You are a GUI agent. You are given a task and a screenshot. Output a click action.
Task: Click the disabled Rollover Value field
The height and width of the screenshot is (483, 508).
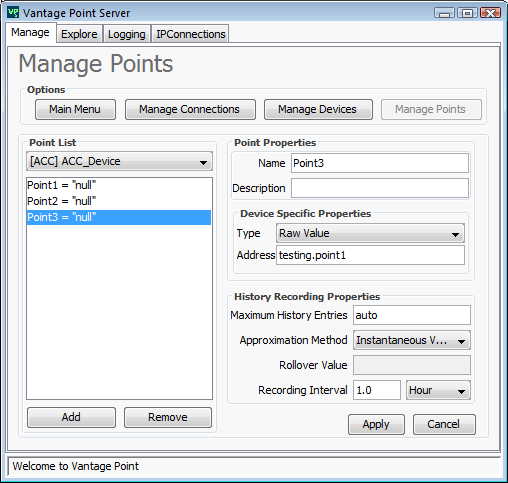[x=412, y=365]
